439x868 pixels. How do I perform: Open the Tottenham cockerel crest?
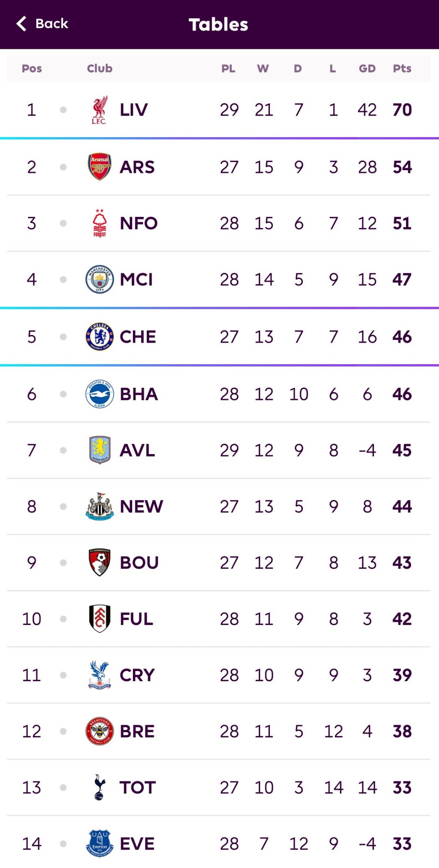100,787
